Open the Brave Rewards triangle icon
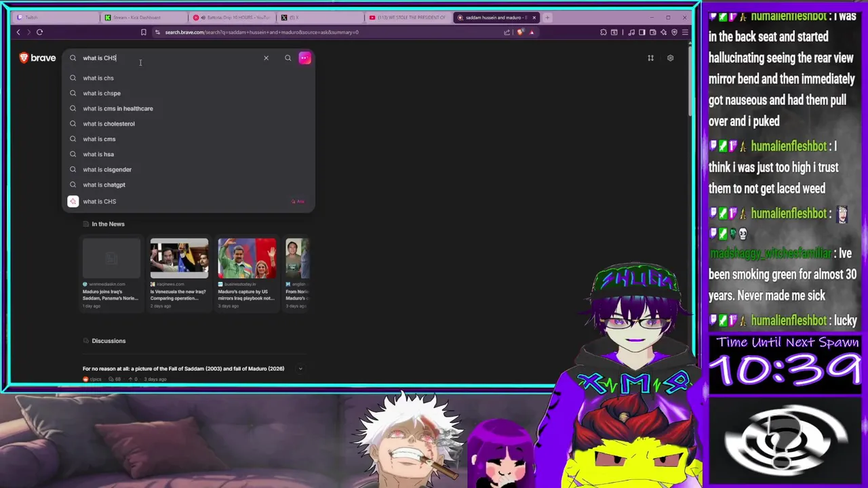This screenshot has height=488, width=868. pyautogui.click(x=532, y=32)
